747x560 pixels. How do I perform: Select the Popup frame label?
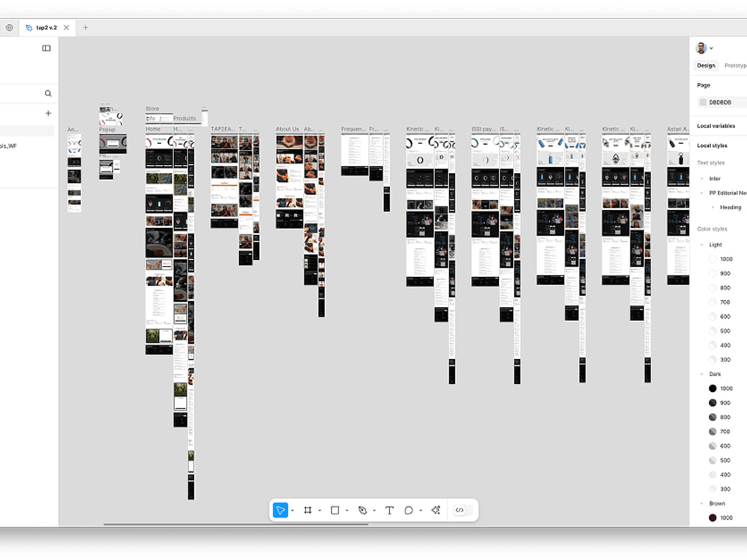pos(107,129)
